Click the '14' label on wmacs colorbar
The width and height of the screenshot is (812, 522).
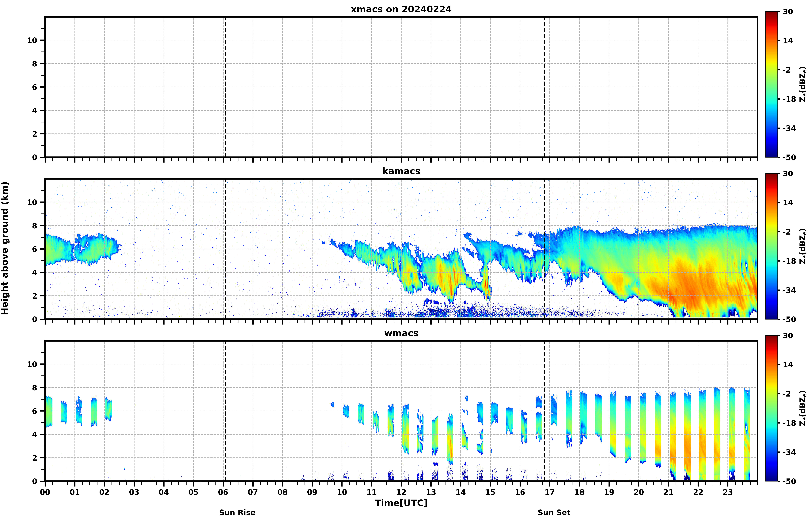pos(788,365)
